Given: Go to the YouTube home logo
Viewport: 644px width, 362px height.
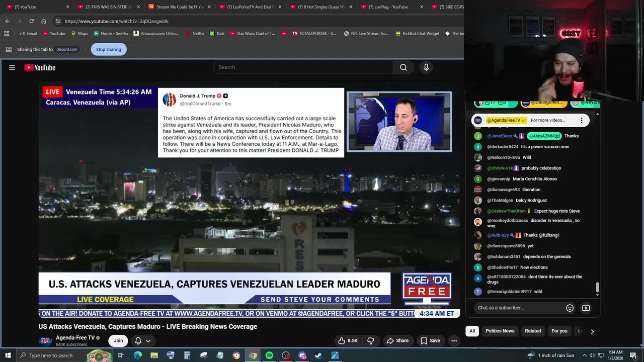Looking at the screenshot, I should (40, 67).
